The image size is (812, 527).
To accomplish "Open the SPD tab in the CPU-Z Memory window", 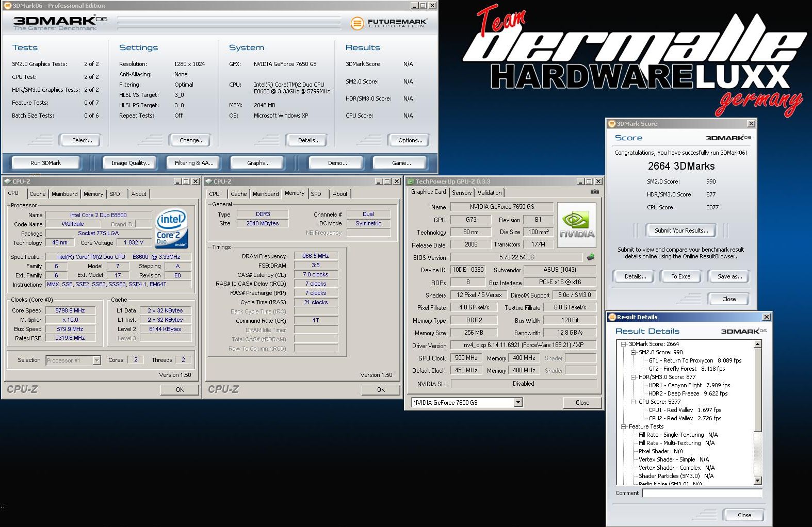I will 316,194.
